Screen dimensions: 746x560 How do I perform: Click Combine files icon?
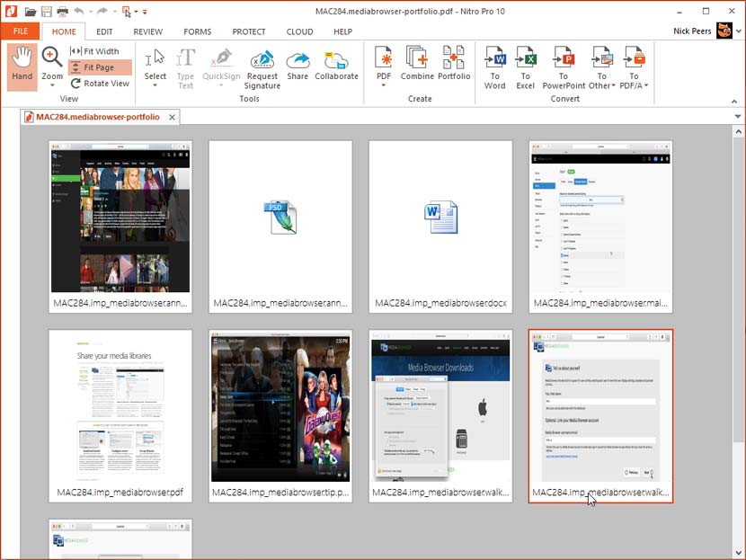[x=417, y=66]
